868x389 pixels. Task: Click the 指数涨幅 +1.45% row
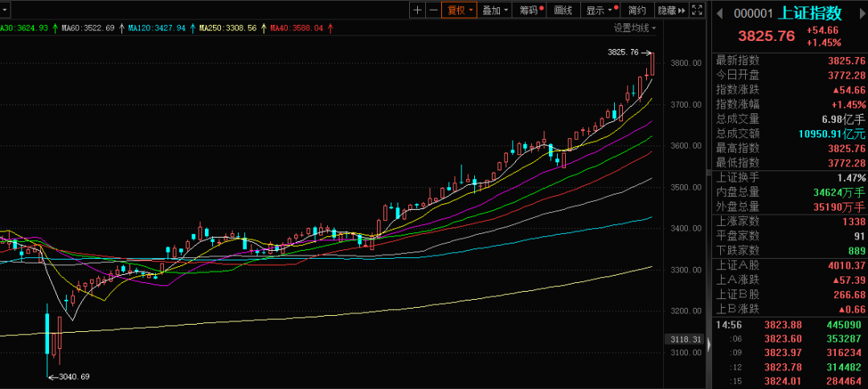(791, 104)
